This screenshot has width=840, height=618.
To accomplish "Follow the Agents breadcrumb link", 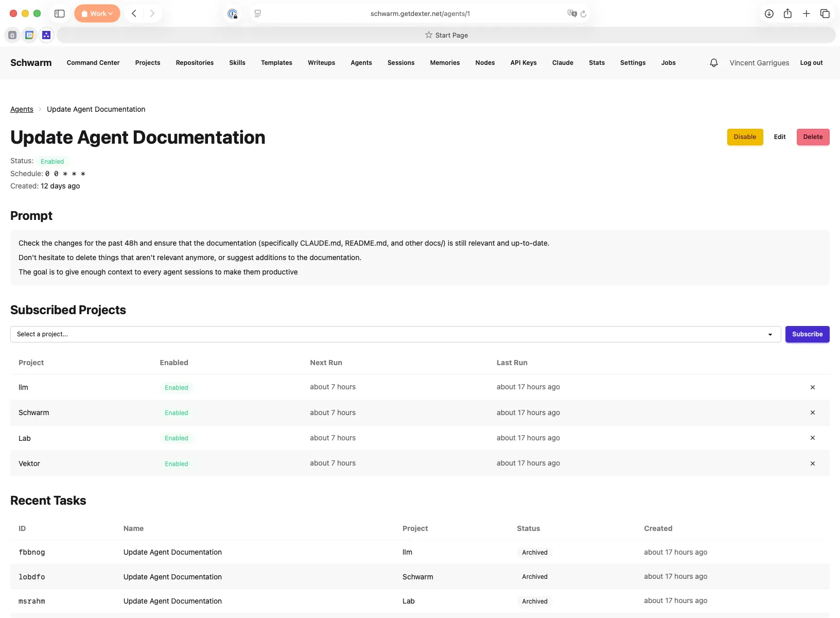I will pos(22,109).
